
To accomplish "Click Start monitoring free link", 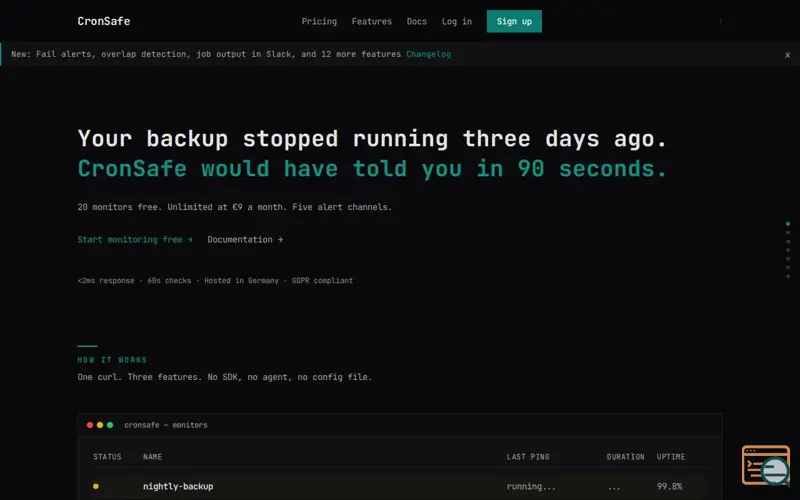I will tap(135, 239).
